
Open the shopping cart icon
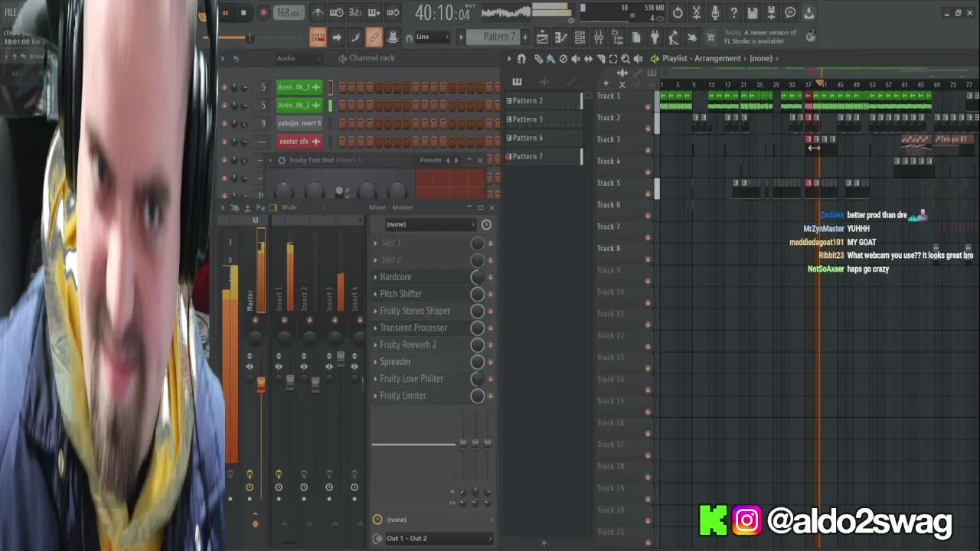coord(710,37)
